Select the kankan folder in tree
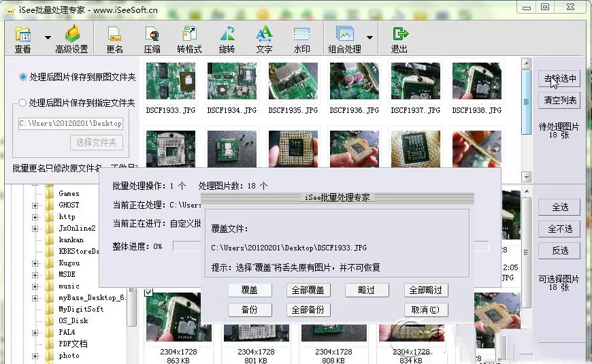This screenshot has width=592, height=364. tap(71, 239)
